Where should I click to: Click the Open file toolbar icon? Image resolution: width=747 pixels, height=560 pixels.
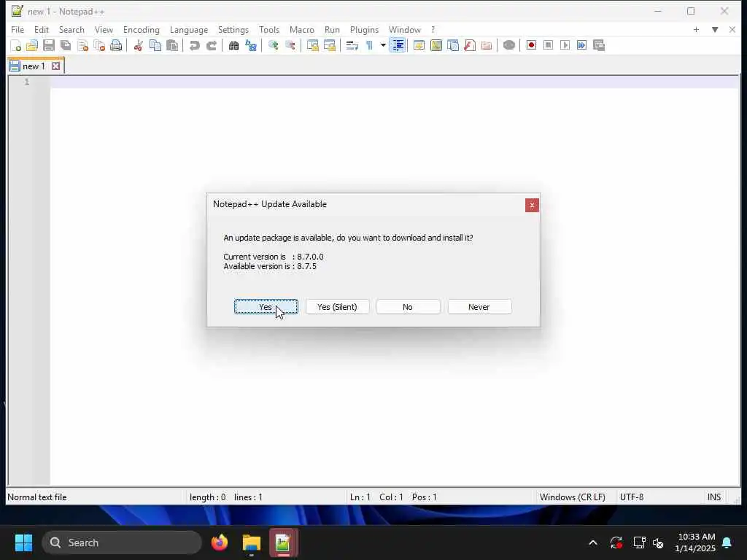32,45
